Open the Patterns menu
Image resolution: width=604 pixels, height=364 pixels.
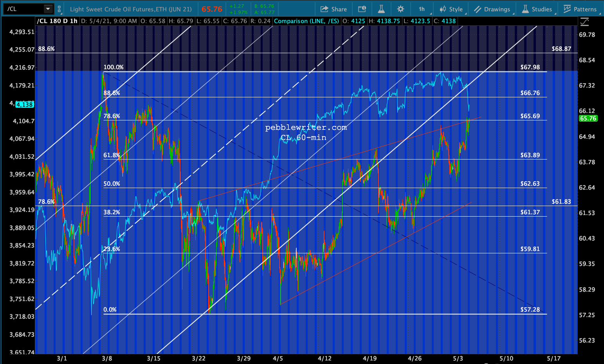[580, 9]
